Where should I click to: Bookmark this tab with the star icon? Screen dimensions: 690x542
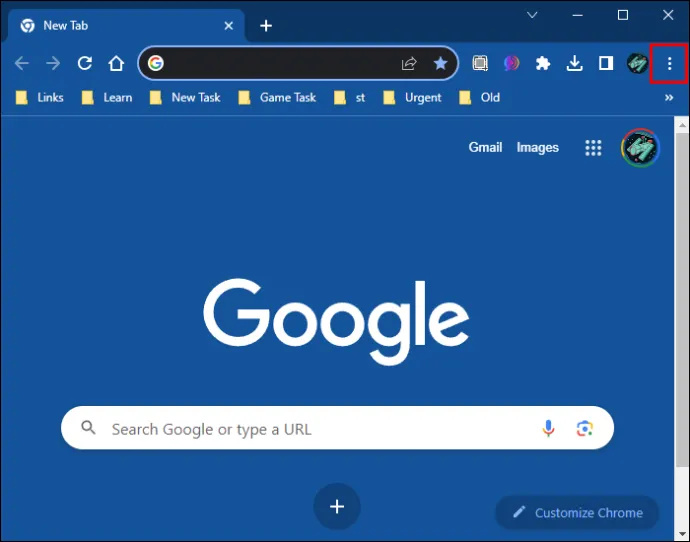click(440, 63)
